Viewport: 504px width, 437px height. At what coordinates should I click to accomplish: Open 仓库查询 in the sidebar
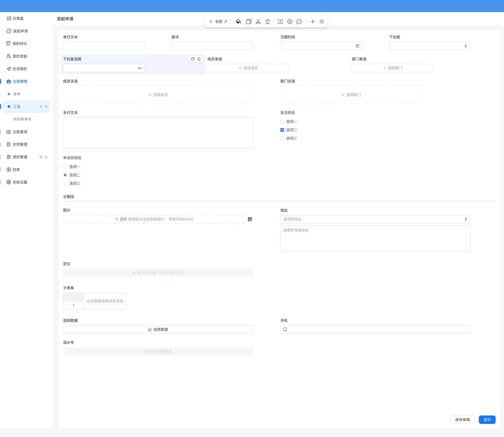20,131
